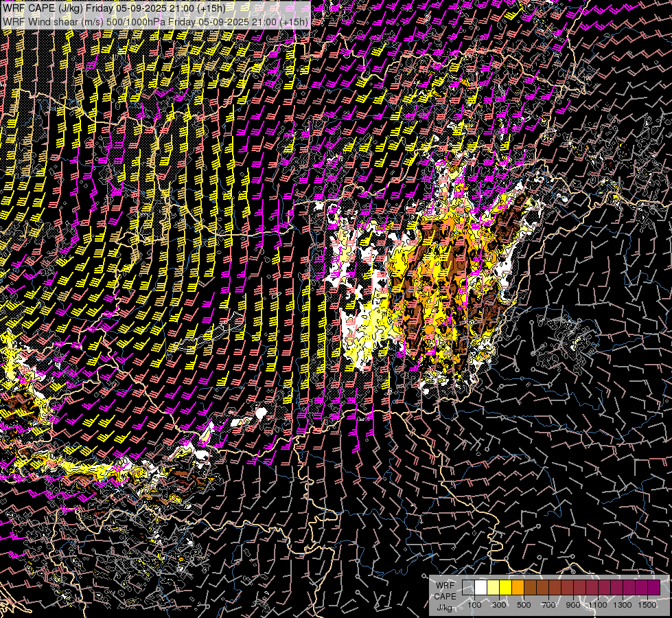The width and height of the screenshot is (672, 618).
Task: Click the WRF CAPE (J/kg) title line
Action: [114, 8]
